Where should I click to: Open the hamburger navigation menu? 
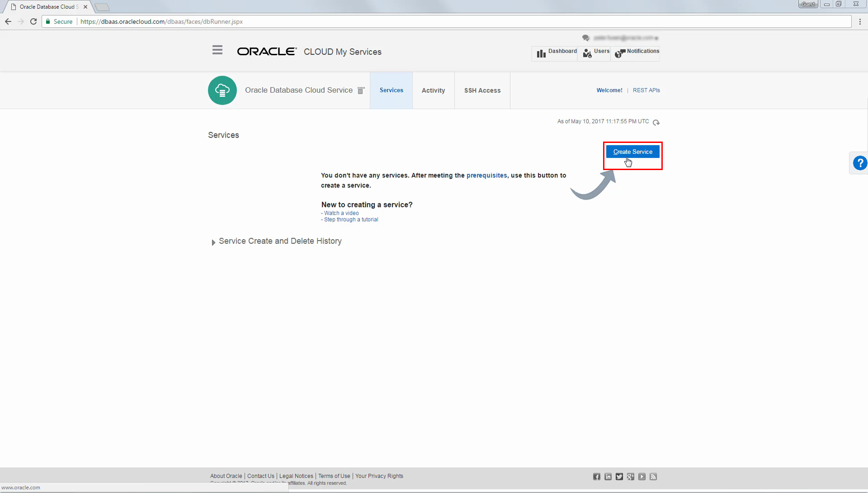click(x=217, y=50)
